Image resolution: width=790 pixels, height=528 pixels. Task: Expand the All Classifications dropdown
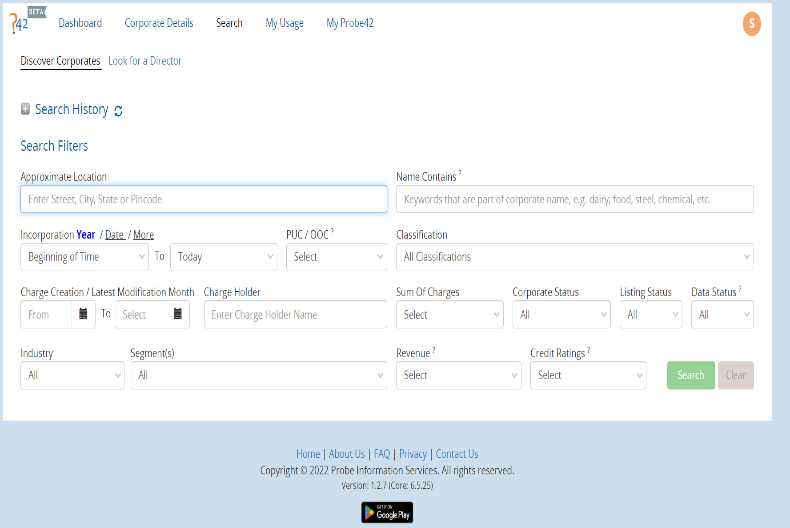(574, 257)
